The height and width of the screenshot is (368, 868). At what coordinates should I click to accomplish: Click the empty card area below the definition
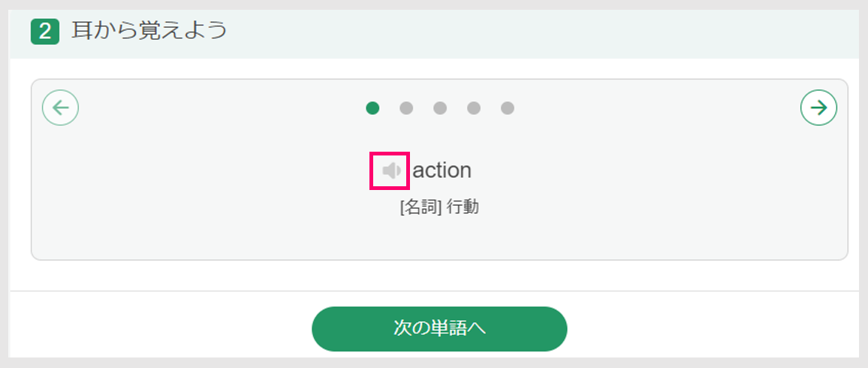coord(439,239)
